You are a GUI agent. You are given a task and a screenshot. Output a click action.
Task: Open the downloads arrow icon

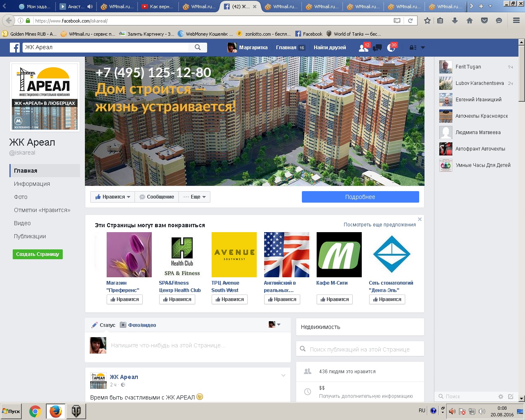click(x=455, y=21)
